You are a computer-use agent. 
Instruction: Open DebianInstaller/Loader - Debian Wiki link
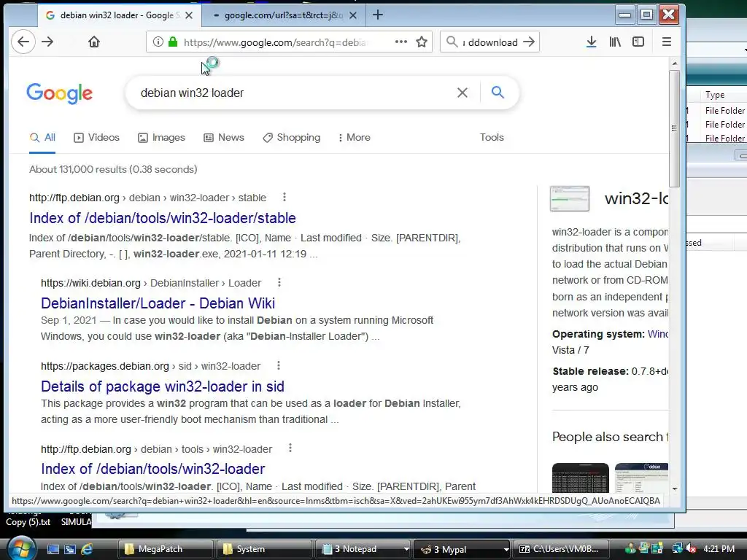tap(158, 303)
